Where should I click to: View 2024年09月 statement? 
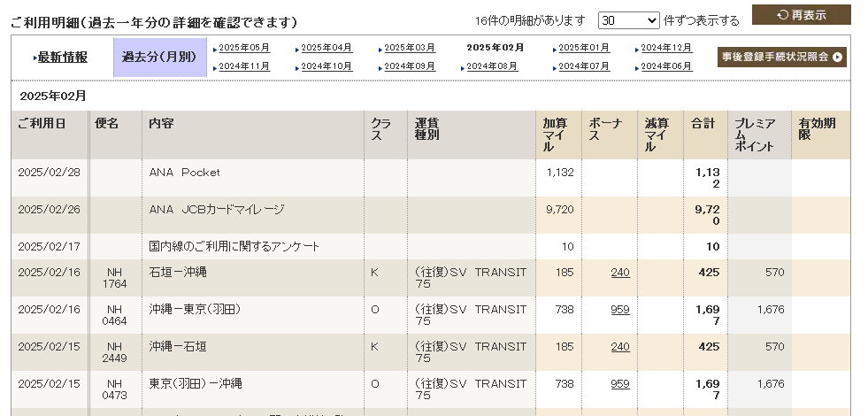410,66
